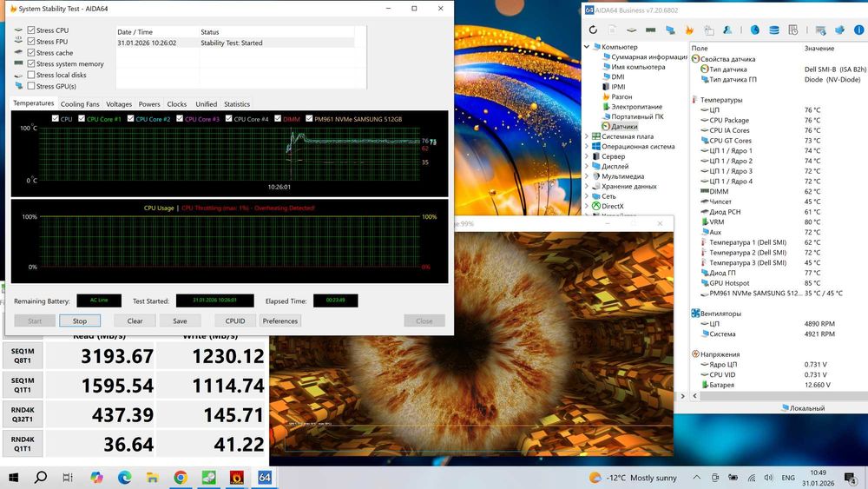
Task: Click the Refresh icon in AIDA64 toolbar
Action: (x=593, y=30)
